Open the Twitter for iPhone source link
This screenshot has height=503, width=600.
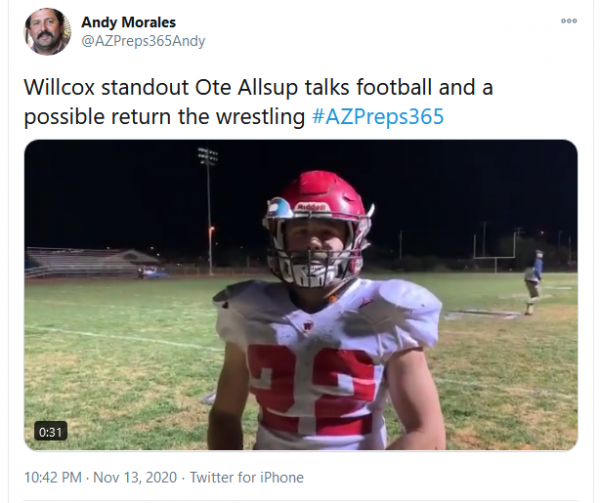coord(247,477)
